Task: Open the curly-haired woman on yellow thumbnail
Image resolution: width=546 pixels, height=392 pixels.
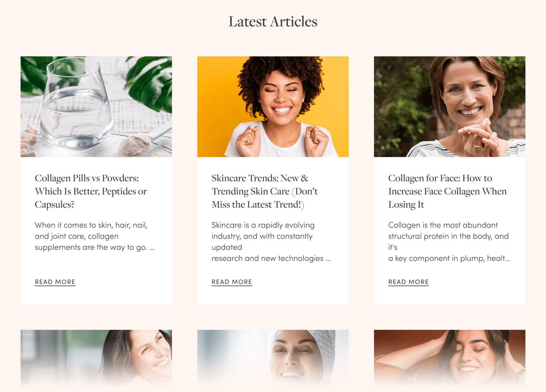Action: (273, 107)
